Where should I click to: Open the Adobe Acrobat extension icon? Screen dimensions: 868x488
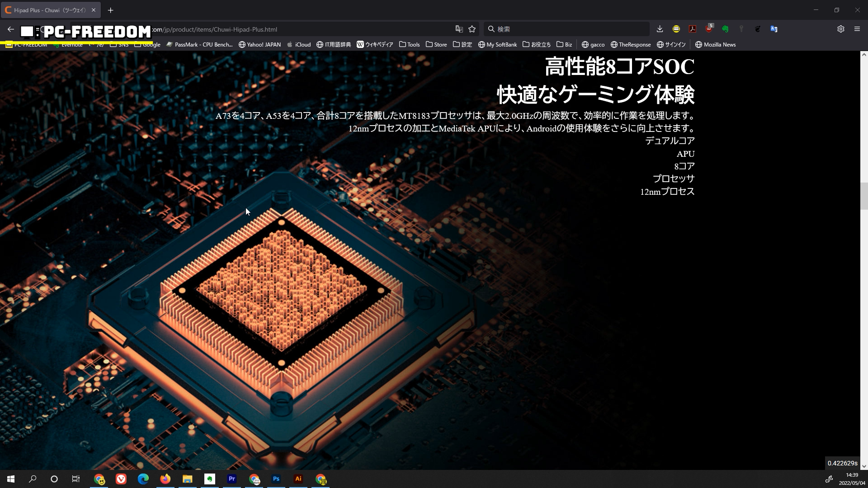coord(692,29)
